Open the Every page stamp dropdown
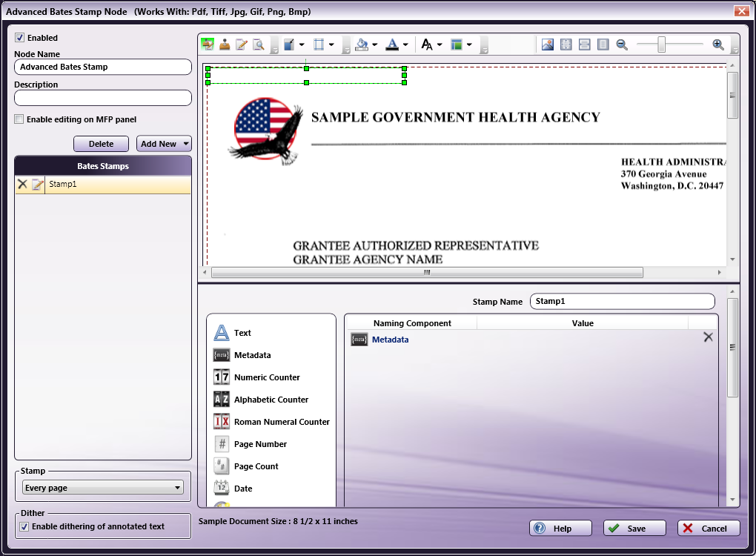 click(103, 488)
